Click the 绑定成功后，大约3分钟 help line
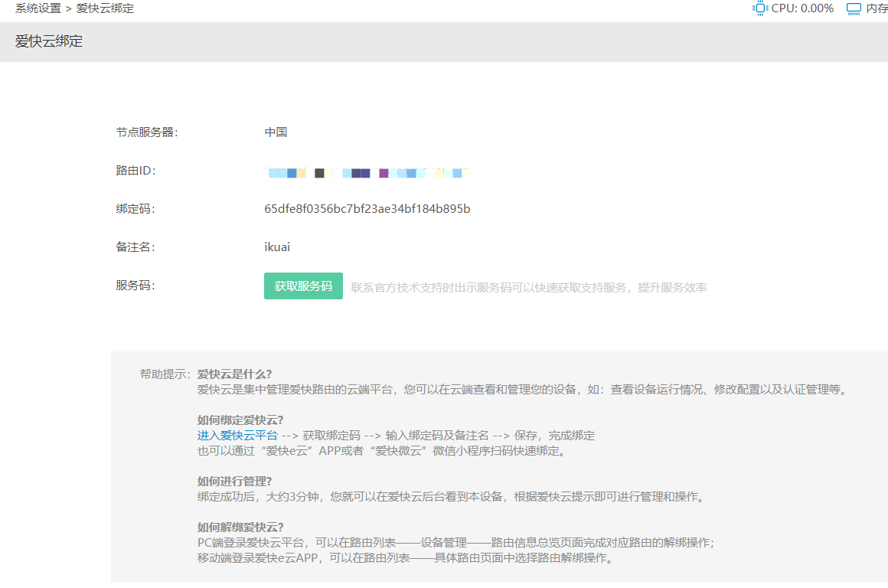The width and height of the screenshot is (888, 588). tap(452, 497)
